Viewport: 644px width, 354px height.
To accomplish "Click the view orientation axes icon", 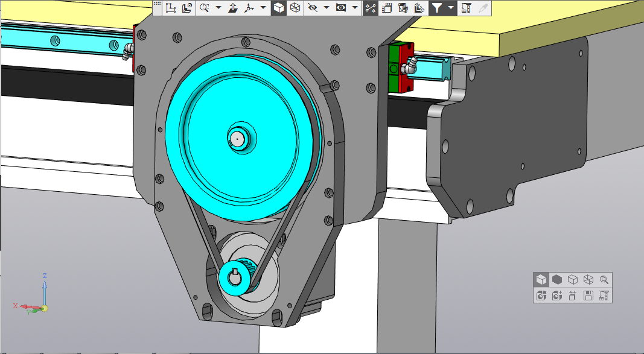I will coord(250,8).
